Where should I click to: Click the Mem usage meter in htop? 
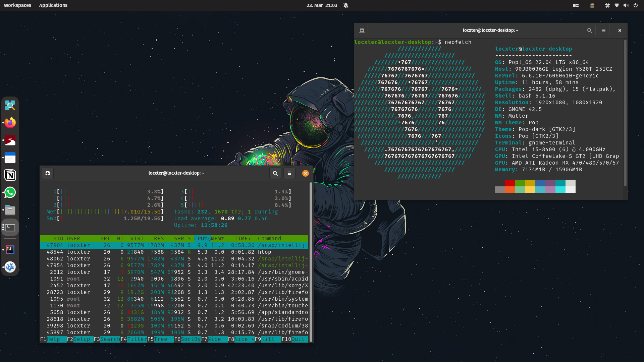105,212
